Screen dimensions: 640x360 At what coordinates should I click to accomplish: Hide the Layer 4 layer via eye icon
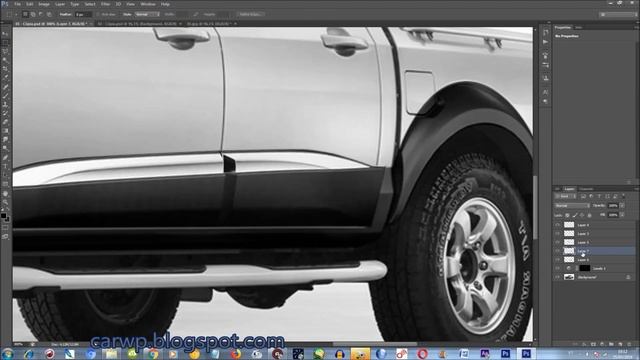557,225
